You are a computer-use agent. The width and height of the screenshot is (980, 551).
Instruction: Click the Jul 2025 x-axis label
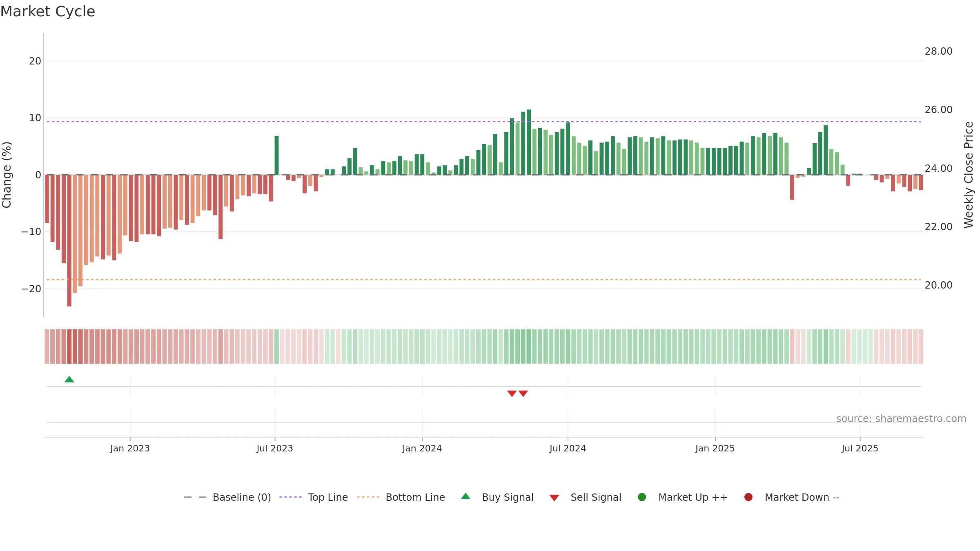pos(860,449)
